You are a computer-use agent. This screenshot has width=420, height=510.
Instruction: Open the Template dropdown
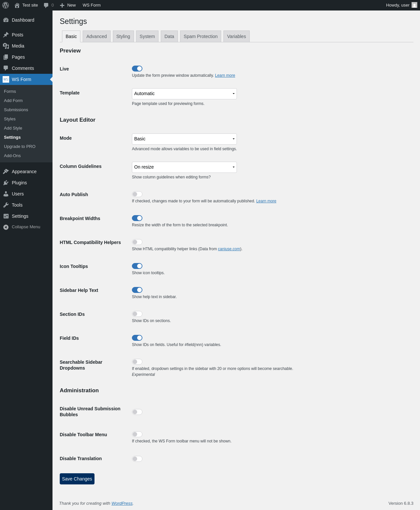tap(184, 94)
